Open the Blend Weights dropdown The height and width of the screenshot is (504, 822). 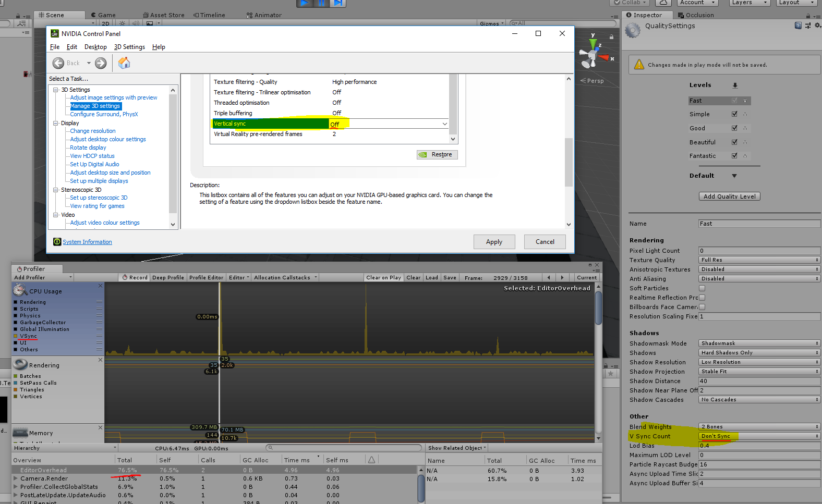pyautogui.click(x=759, y=427)
